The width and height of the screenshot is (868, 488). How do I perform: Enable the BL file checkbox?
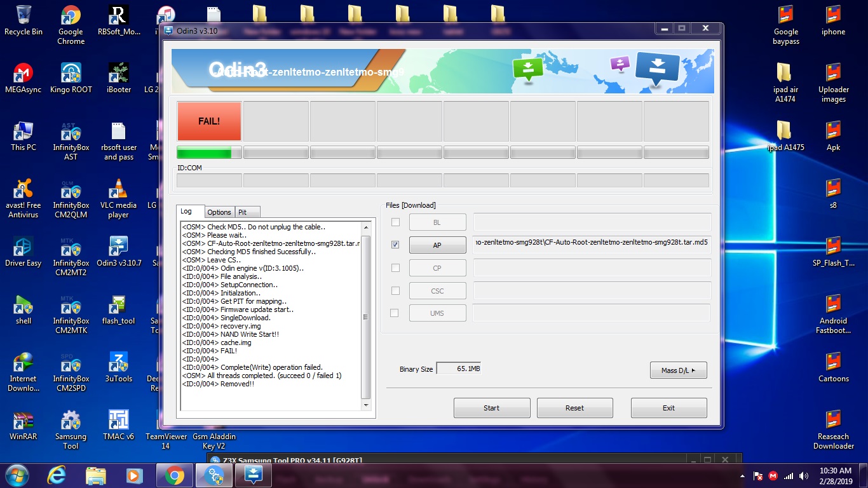click(x=395, y=222)
